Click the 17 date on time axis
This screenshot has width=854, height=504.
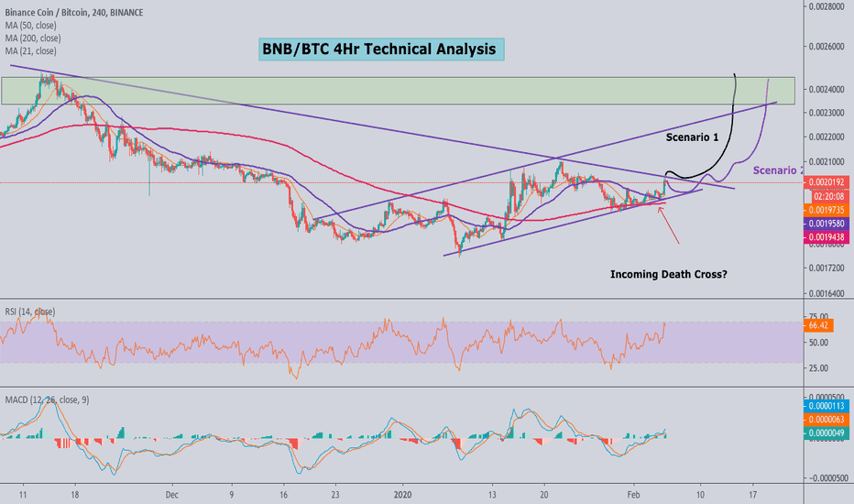tap(752, 495)
